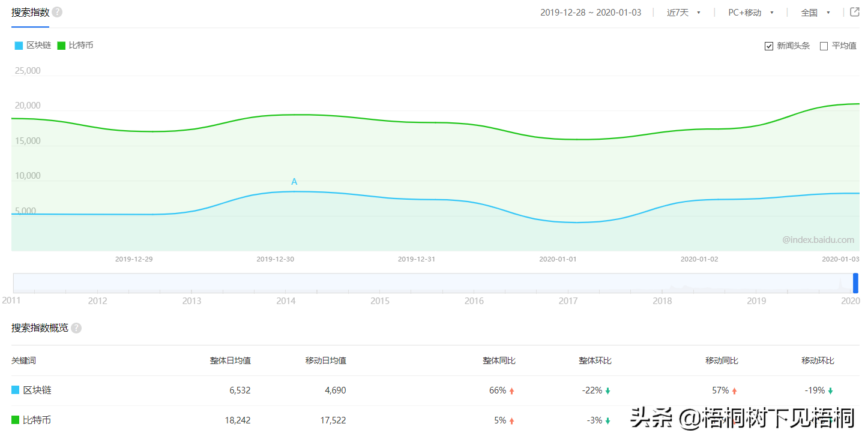Click the value 6,532 in 区块链 row
Image resolution: width=868 pixels, height=442 pixels.
(x=240, y=390)
